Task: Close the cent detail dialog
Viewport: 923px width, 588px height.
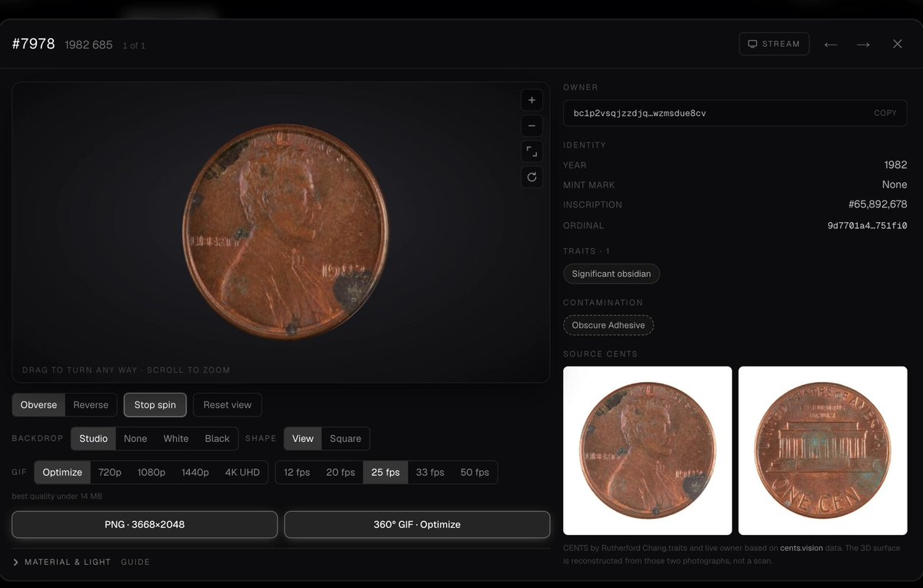Action: [x=898, y=44]
